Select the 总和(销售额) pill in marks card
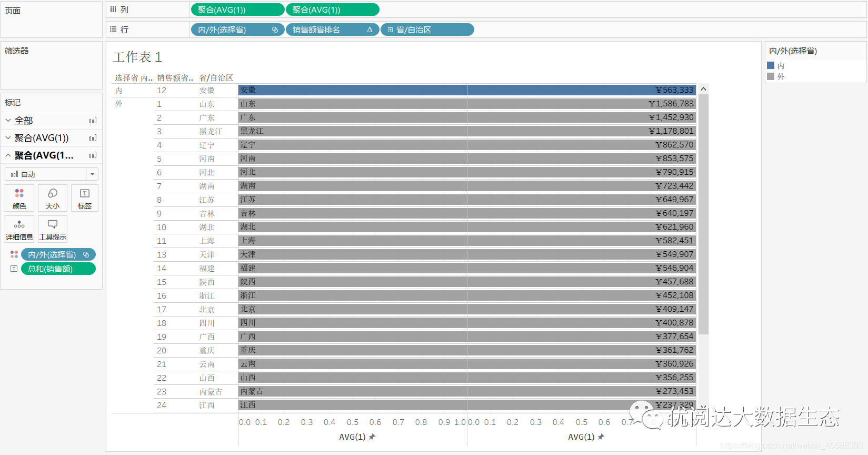This screenshot has height=455, width=868. 58,269
